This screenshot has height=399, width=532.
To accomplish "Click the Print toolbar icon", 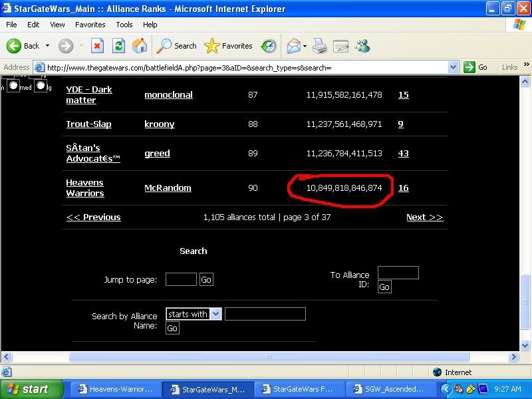I will (320, 46).
